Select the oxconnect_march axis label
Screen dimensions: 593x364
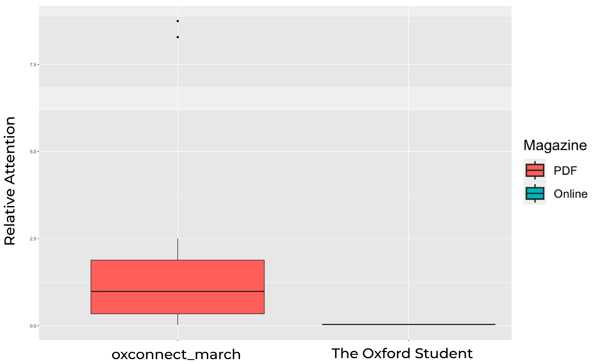click(176, 354)
